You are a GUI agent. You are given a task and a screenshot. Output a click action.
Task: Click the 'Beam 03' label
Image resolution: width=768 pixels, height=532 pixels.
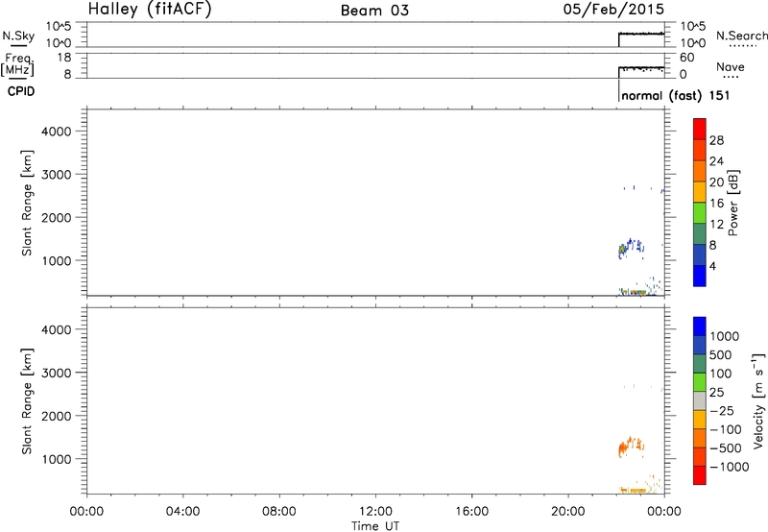point(374,11)
